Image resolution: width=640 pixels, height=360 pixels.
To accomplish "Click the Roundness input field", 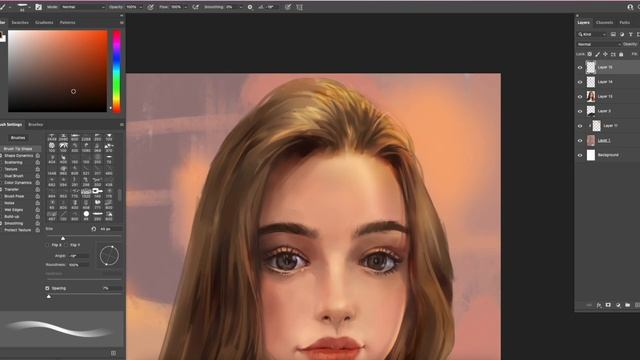I will [x=78, y=265].
